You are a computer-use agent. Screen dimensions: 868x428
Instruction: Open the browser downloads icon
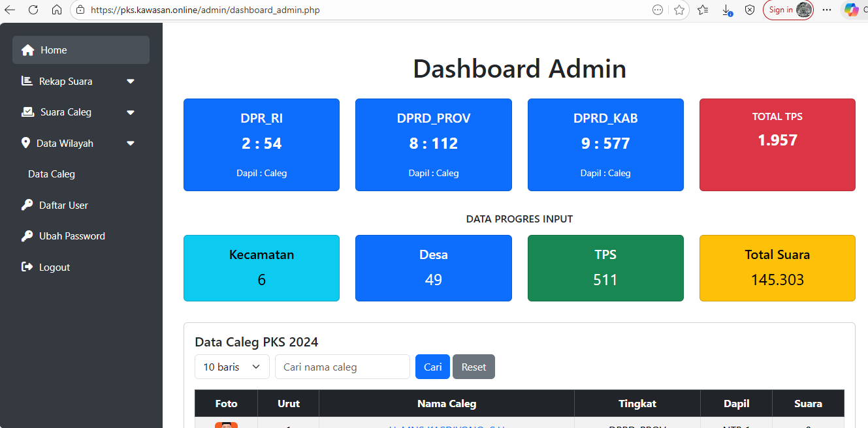726,10
